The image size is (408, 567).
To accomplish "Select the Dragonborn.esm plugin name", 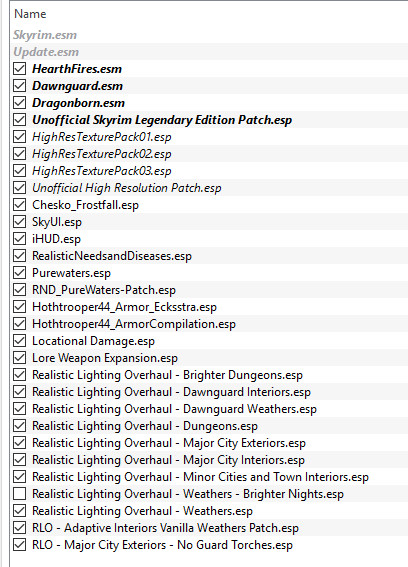I will click(78, 103).
